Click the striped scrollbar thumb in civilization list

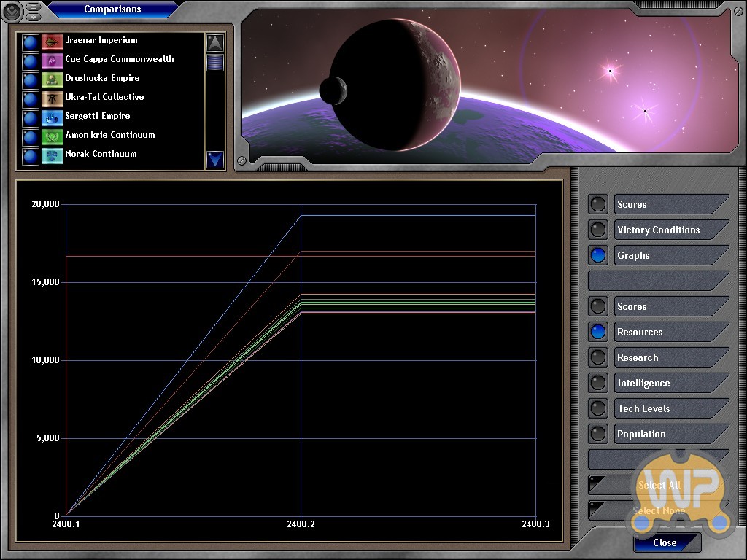215,63
